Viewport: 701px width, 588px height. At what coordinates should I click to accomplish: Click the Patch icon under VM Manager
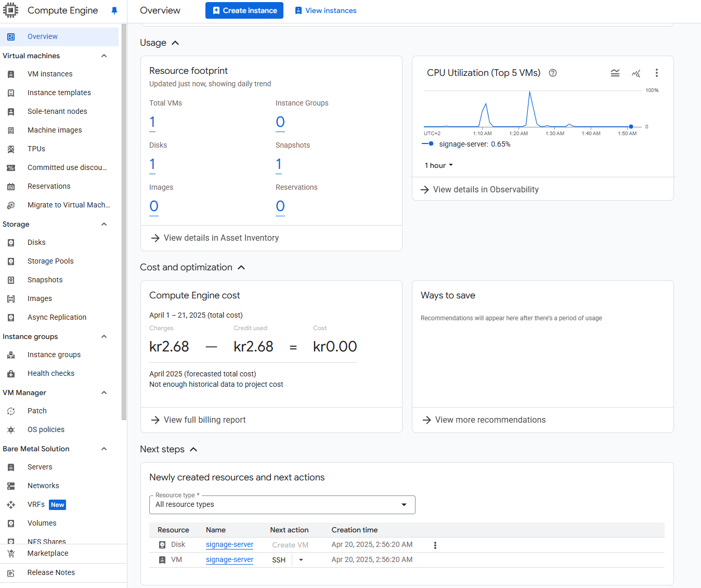11,411
